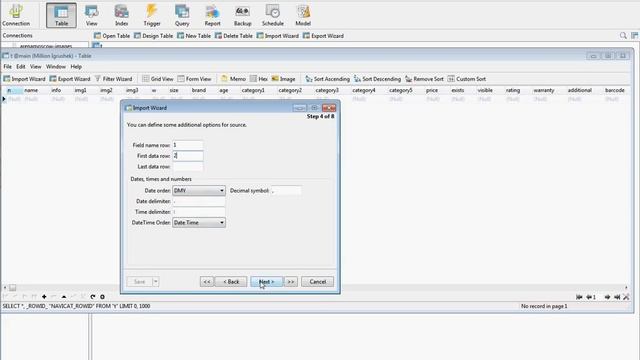Viewport: 640px width, 360px height.
Task: Launch Import Wizard from main object toolbar
Action: coord(278,36)
